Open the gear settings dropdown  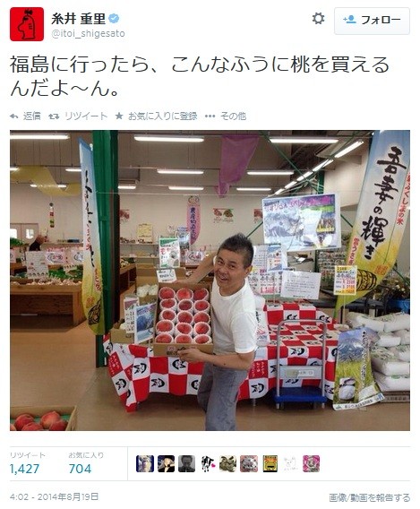click(x=318, y=19)
